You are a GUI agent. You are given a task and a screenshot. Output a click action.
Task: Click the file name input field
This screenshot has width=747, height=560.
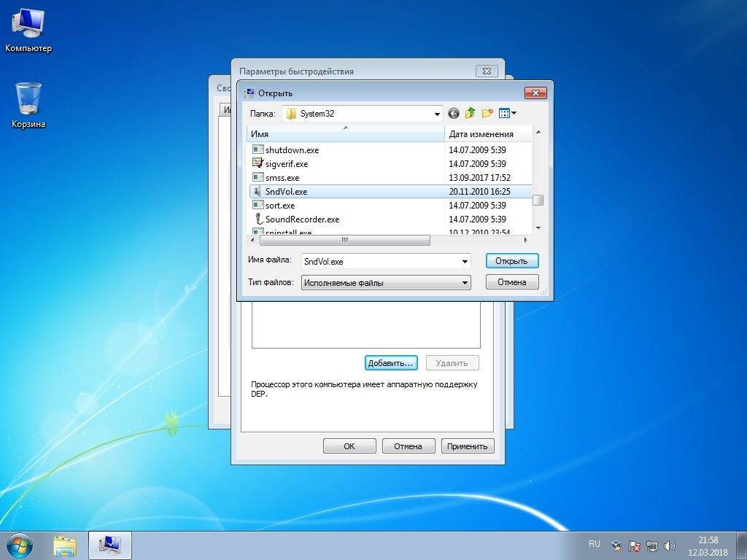pyautogui.click(x=379, y=262)
